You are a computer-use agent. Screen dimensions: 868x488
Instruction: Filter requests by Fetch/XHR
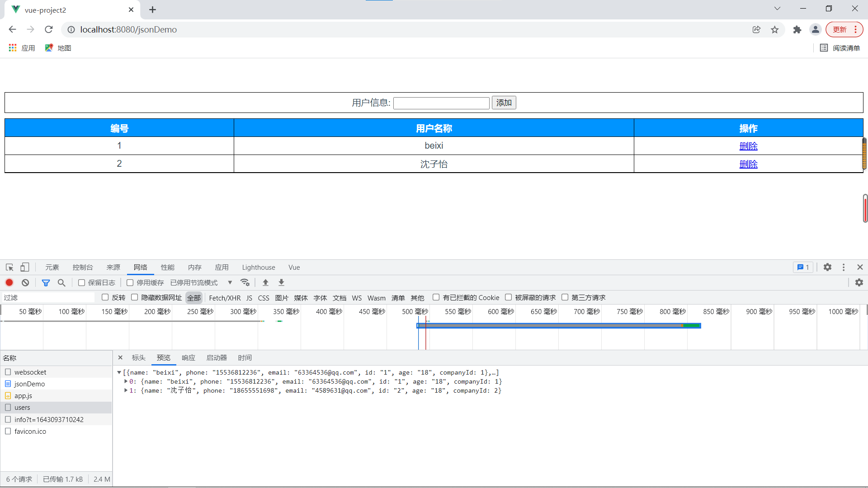pos(225,298)
